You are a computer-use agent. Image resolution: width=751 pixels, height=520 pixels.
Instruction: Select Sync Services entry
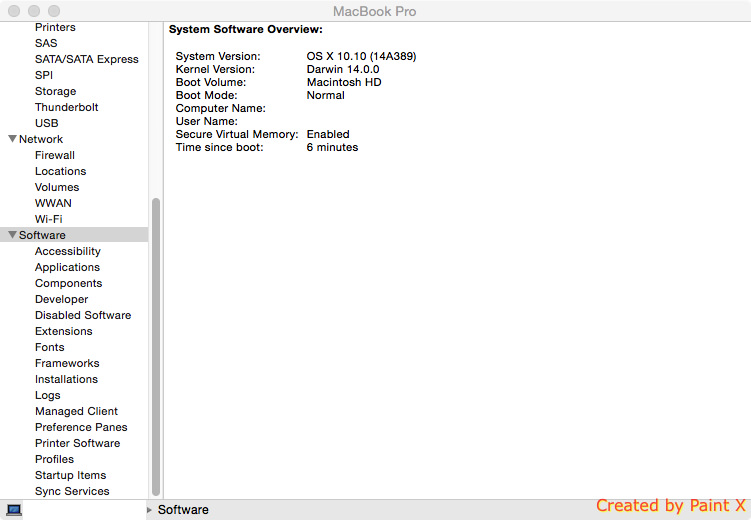[x=72, y=491]
